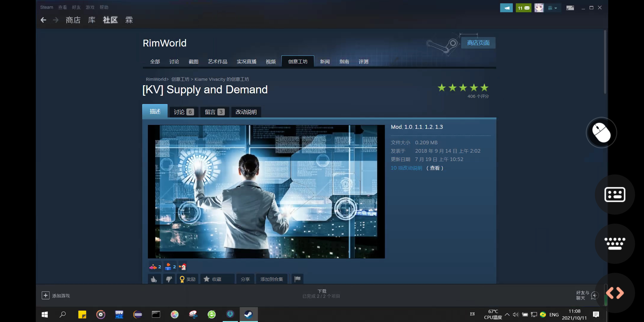Image resolution: width=644 pixels, height=322 pixels.
Task: Select the 讨论 tab in the RimWorld hub bar
Action: 174,61
